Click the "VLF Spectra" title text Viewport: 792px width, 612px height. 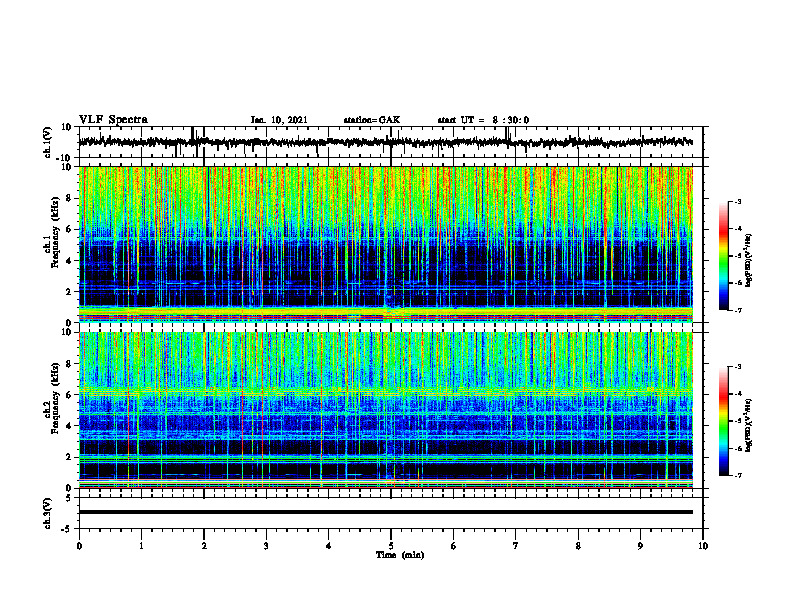point(113,120)
